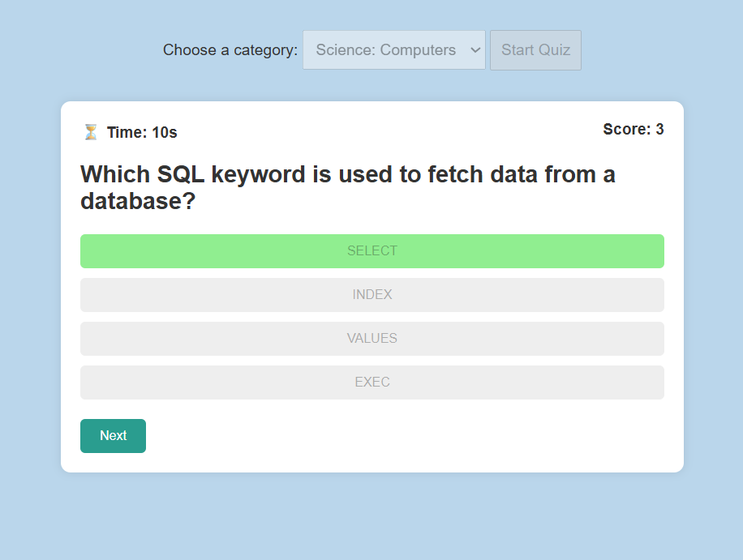Viewport: 743px width, 560px height.
Task: Click the Score: 3 display
Action: (633, 129)
